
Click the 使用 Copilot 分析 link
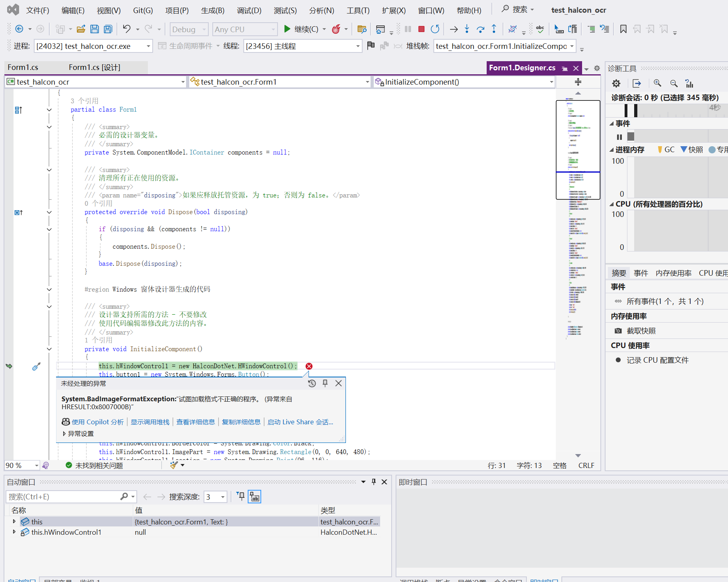97,422
